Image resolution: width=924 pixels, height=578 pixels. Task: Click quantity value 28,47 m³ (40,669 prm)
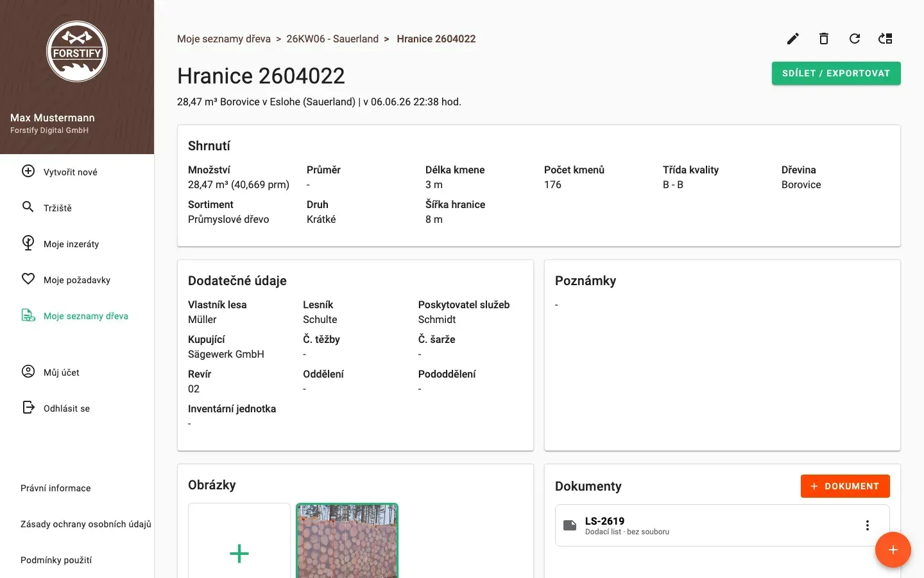tap(239, 184)
